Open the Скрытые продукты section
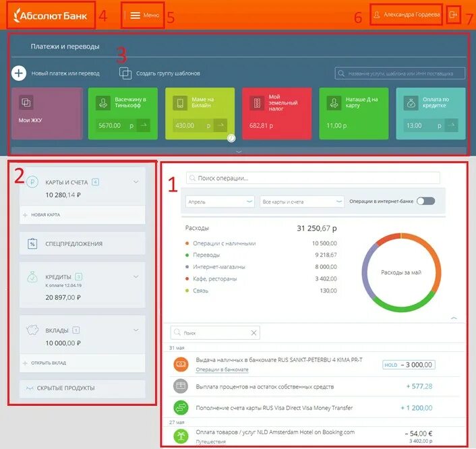476x449 pixels. click(82, 388)
